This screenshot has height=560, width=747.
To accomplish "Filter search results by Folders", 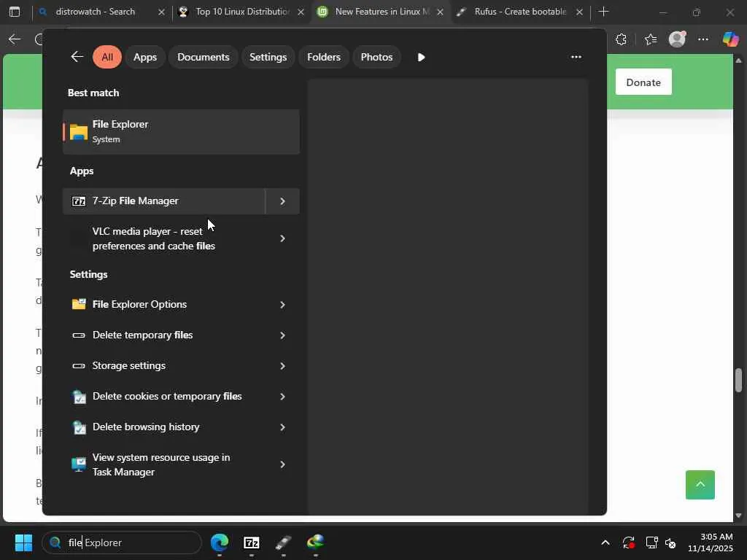I will (x=324, y=57).
